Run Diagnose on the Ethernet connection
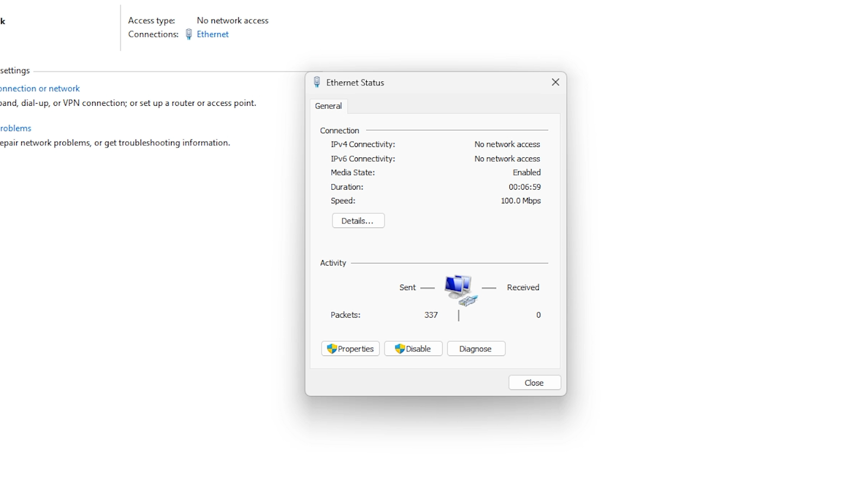This screenshot has width=868, height=488. point(476,349)
